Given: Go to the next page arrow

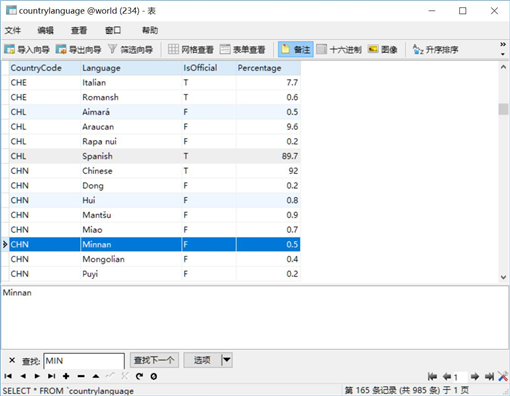Looking at the screenshot, I should coord(475,377).
